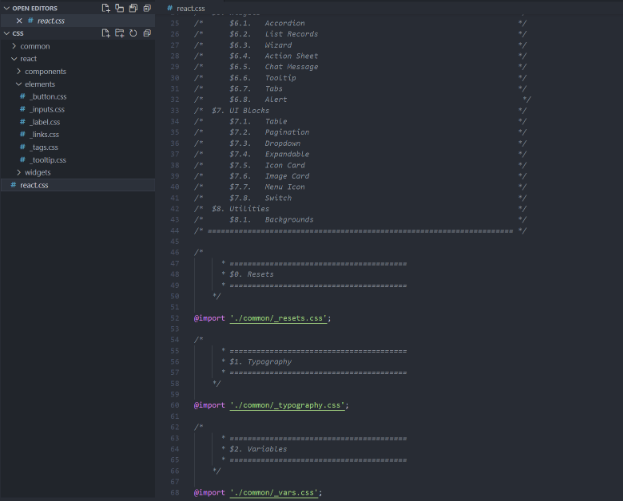
Task: Toggle vertical/horizontal editor layout icon
Action: tap(120, 8)
